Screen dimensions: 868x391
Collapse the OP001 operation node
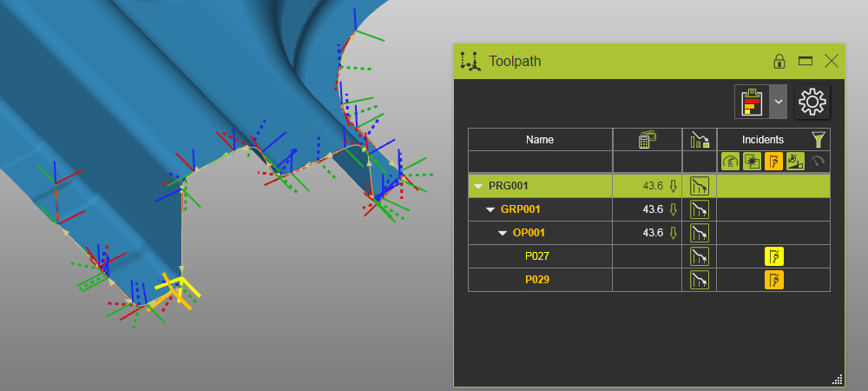[503, 233]
